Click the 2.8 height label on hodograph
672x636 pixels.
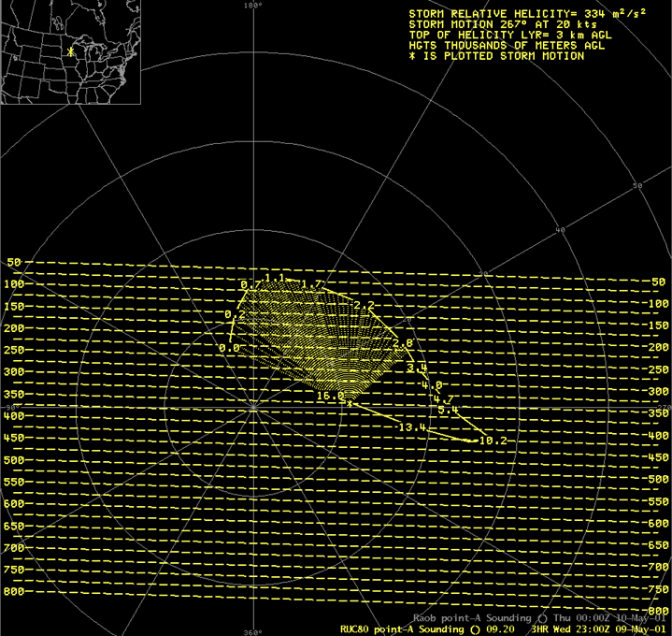click(x=403, y=343)
